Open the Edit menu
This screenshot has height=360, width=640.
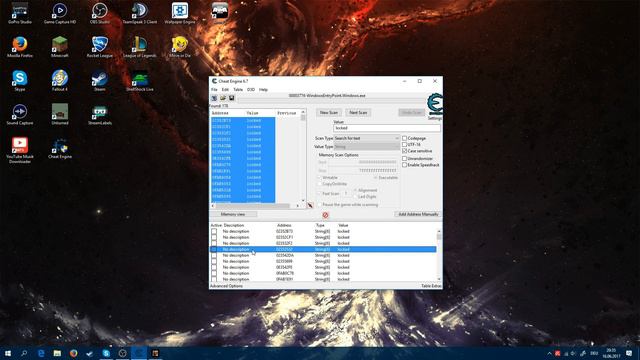(225, 89)
